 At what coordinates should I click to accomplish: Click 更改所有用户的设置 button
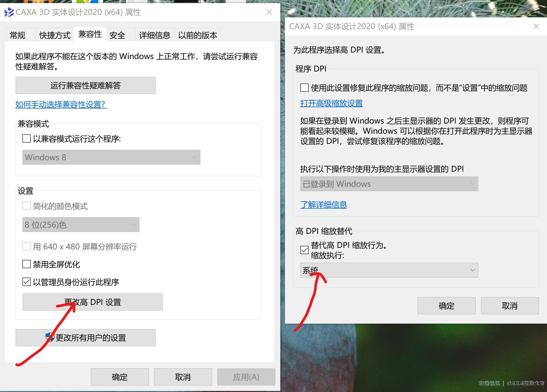pyautogui.click(x=86, y=338)
